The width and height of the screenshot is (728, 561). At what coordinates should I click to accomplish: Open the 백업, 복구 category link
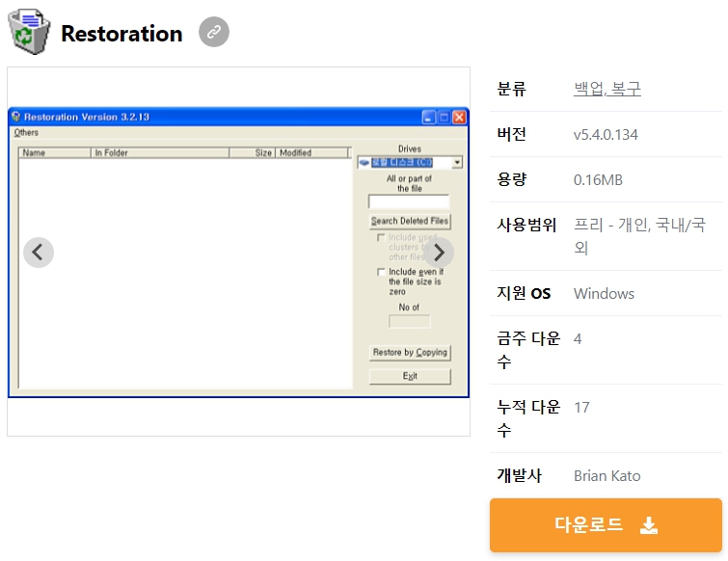(607, 89)
